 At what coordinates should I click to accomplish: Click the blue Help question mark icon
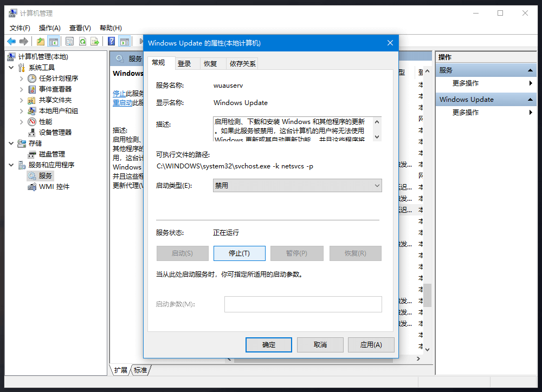(x=111, y=42)
